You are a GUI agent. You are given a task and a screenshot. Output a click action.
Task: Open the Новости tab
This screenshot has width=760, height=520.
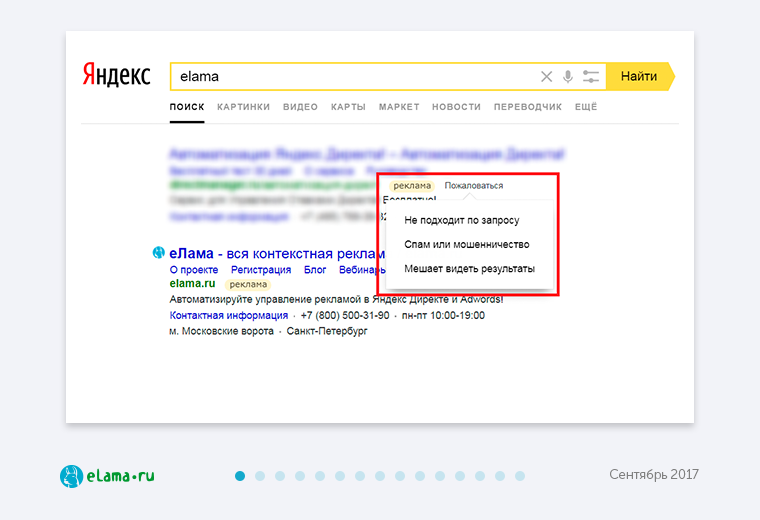click(456, 107)
